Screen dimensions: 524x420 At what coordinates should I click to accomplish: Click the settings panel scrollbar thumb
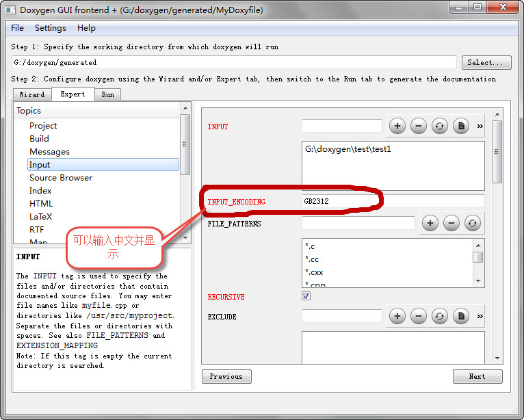(497, 152)
